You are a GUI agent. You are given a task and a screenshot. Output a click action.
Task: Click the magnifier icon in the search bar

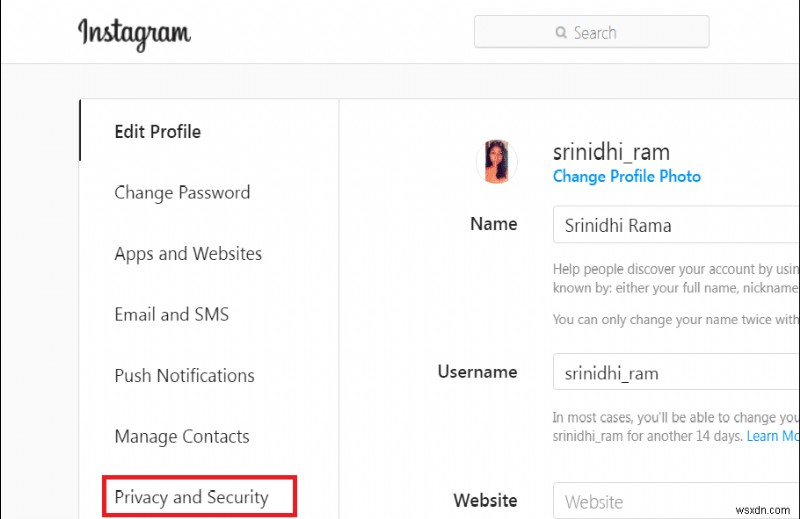point(560,33)
